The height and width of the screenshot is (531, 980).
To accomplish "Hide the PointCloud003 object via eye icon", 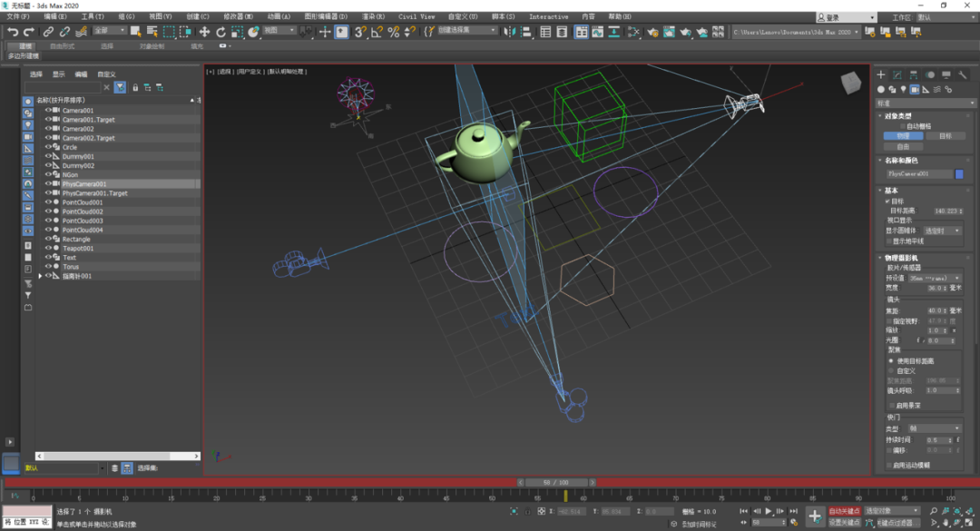I will coord(47,221).
